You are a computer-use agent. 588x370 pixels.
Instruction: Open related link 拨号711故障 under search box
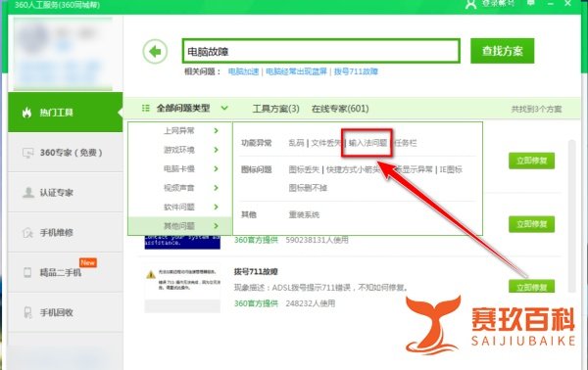[356, 71]
